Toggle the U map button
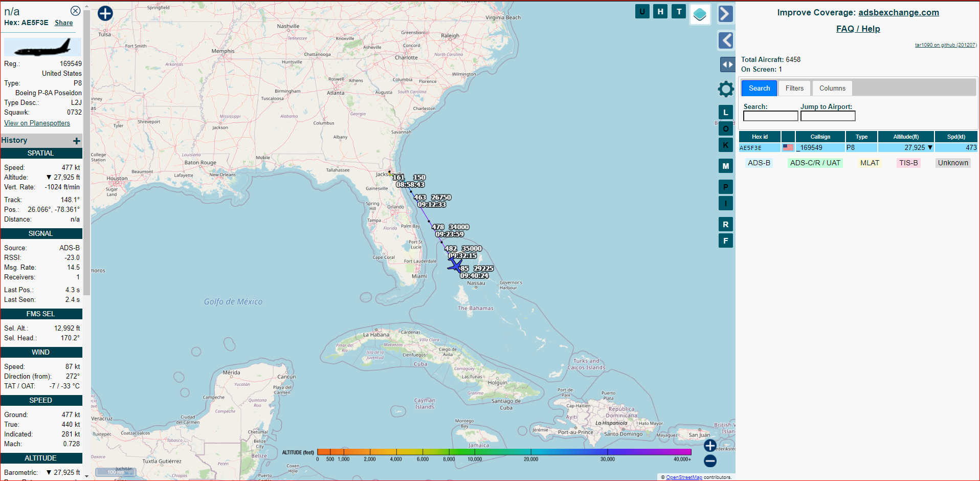The height and width of the screenshot is (481, 980). pos(642,11)
